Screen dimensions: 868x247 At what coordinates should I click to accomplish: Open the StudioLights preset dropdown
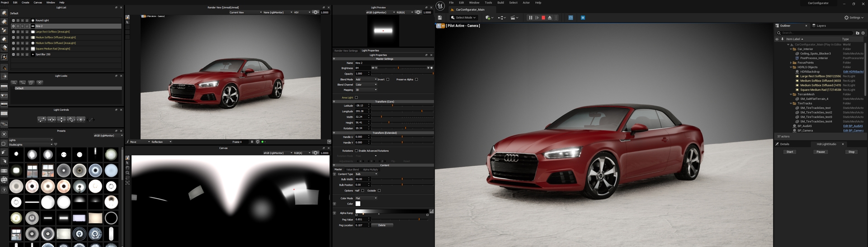pyautogui.click(x=31, y=144)
